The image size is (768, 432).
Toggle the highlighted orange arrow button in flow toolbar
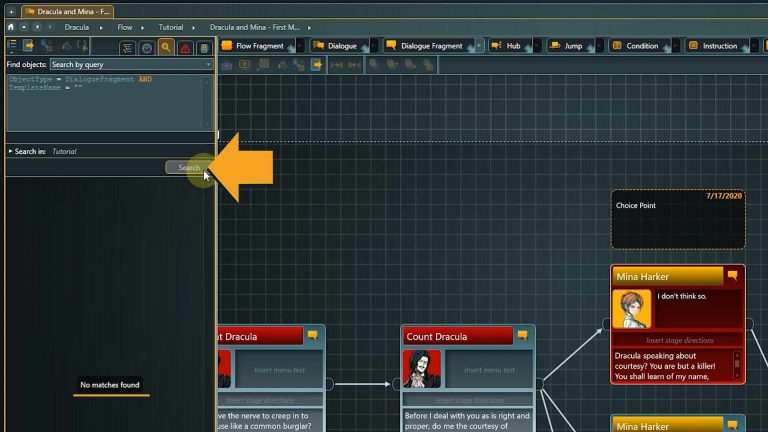[x=316, y=65]
